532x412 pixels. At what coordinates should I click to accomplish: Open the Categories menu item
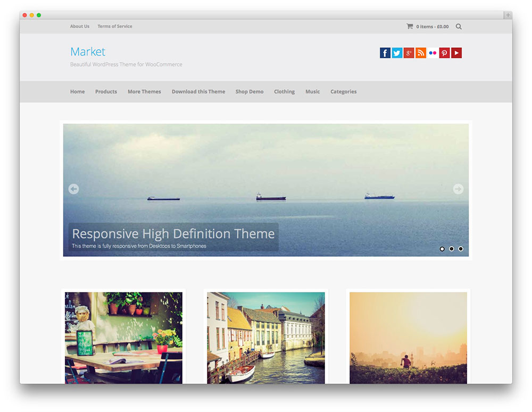pyautogui.click(x=343, y=91)
